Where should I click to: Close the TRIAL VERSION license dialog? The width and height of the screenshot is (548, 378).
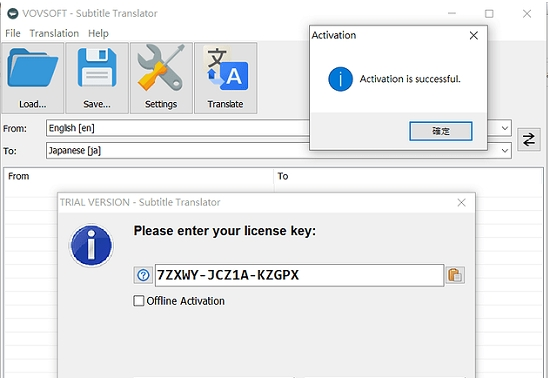point(461,203)
